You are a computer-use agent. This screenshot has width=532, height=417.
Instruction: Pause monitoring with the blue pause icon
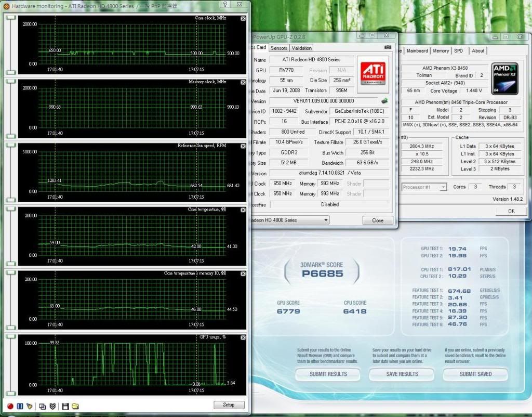[20, 406]
